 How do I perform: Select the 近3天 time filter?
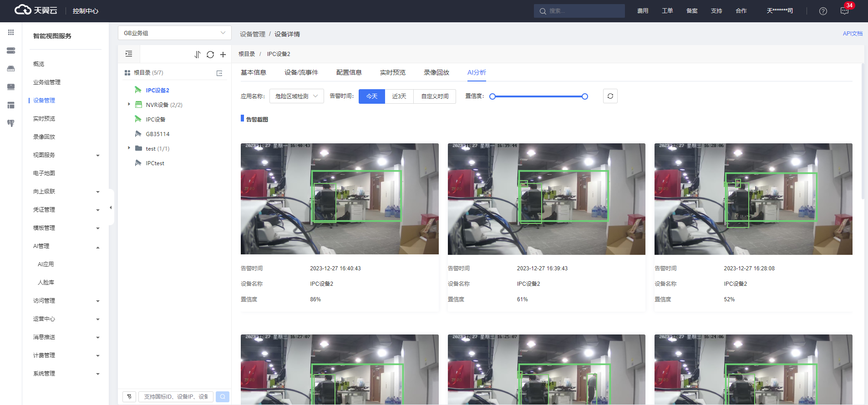point(399,96)
